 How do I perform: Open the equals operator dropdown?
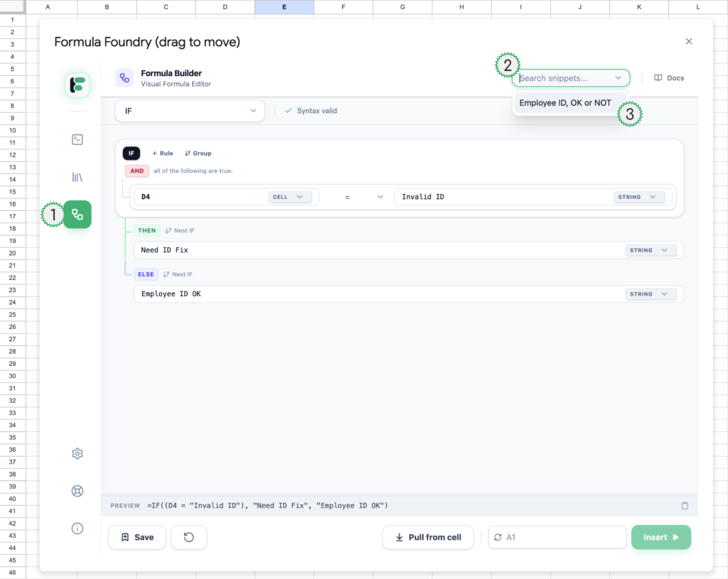[364, 197]
